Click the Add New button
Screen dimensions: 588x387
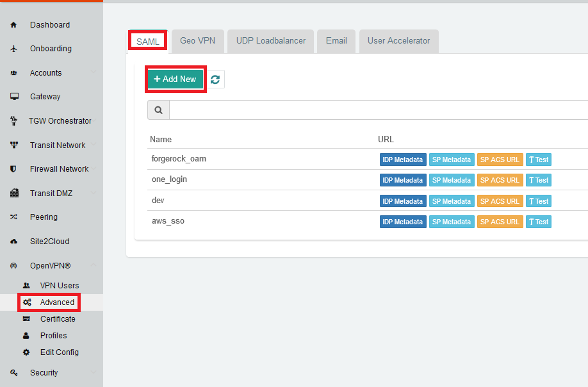(x=175, y=79)
